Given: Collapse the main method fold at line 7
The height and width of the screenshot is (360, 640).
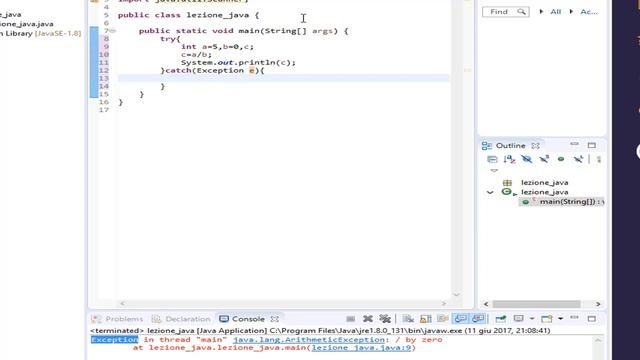Looking at the screenshot, I should (113, 31).
